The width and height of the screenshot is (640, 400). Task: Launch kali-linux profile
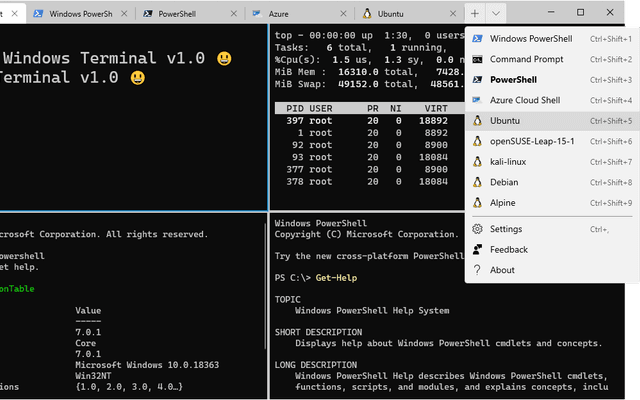click(552, 162)
